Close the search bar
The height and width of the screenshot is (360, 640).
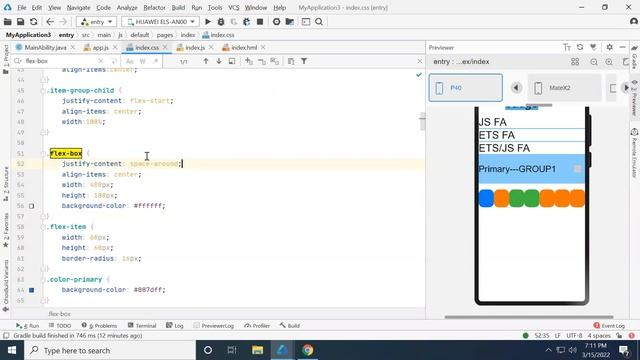click(420, 61)
